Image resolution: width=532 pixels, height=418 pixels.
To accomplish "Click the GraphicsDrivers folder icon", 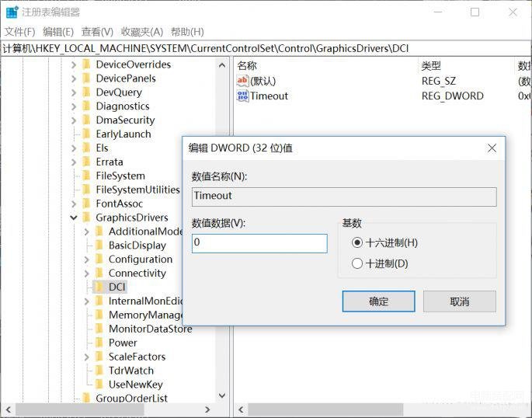I will point(86,218).
